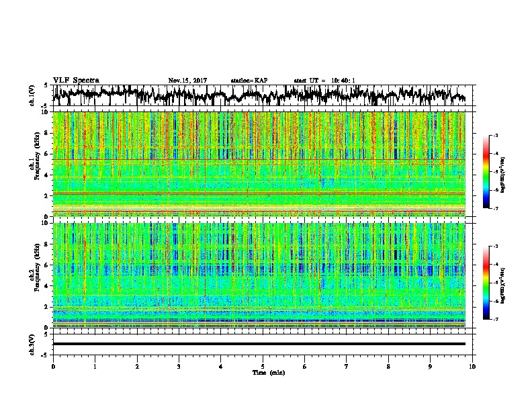532x411 pixels.
Task: Click the tick label "5" on the Time axis
Action: [263, 367]
